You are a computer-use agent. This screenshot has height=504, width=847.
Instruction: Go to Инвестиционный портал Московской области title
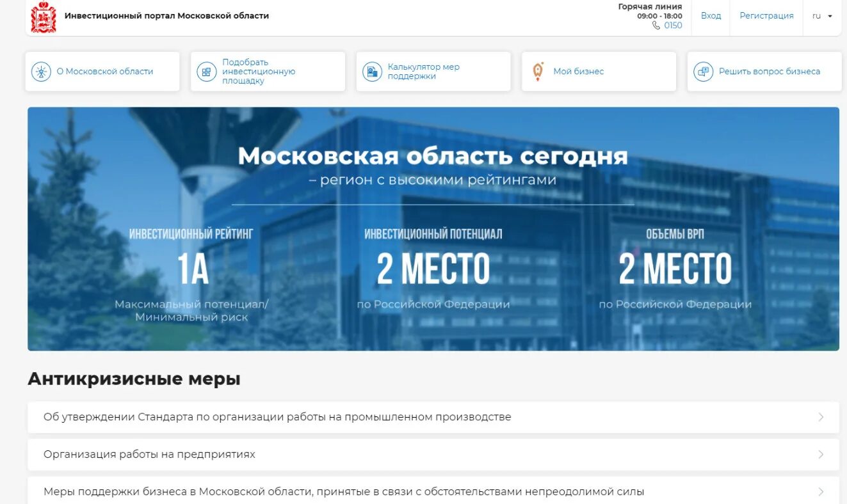[x=166, y=16]
